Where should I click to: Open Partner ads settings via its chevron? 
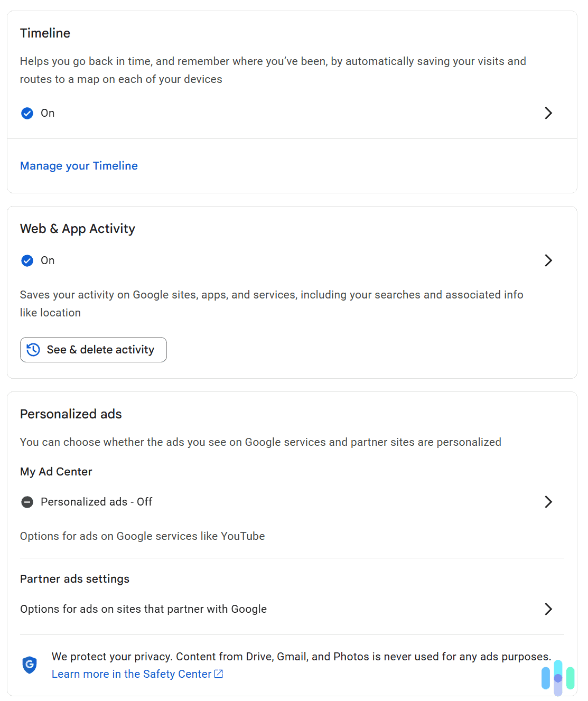548,609
